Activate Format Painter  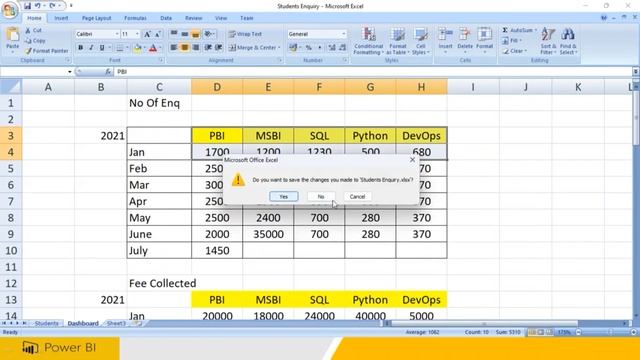click(46, 51)
